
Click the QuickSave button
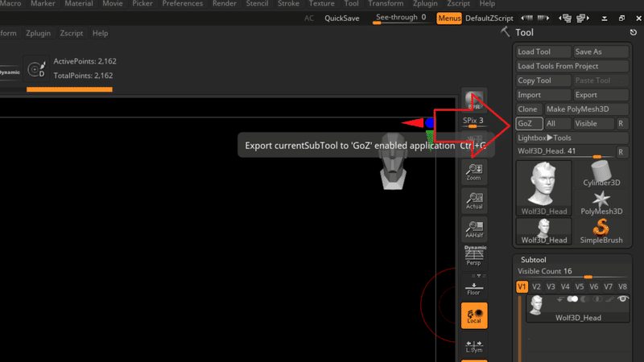click(x=341, y=19)
